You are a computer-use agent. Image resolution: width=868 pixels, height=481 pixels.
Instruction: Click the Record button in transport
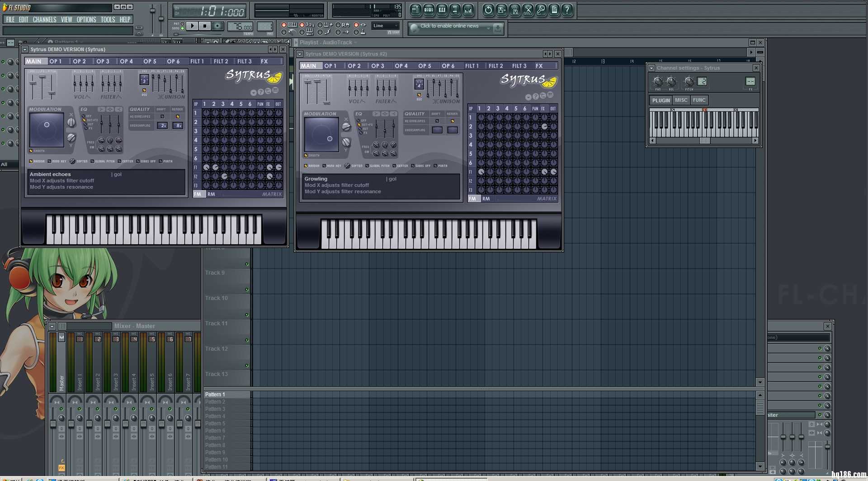pos(217,26)
